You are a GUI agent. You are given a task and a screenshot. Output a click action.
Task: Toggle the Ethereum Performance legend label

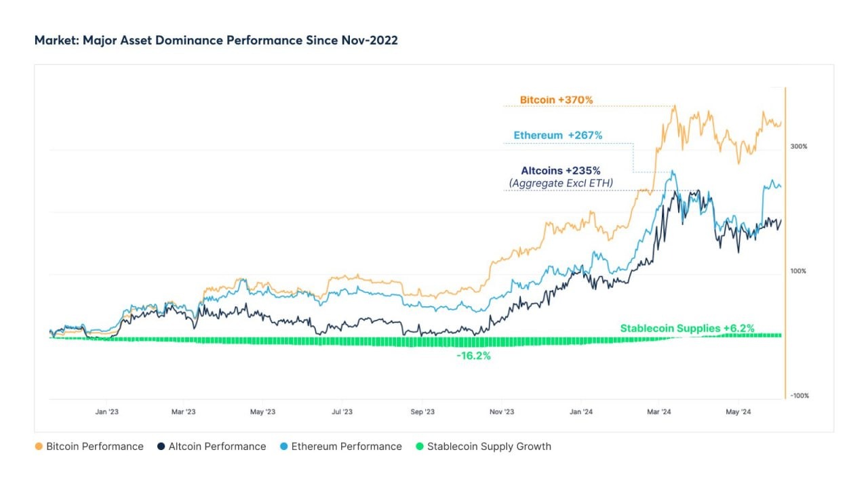tap(347, 447)
